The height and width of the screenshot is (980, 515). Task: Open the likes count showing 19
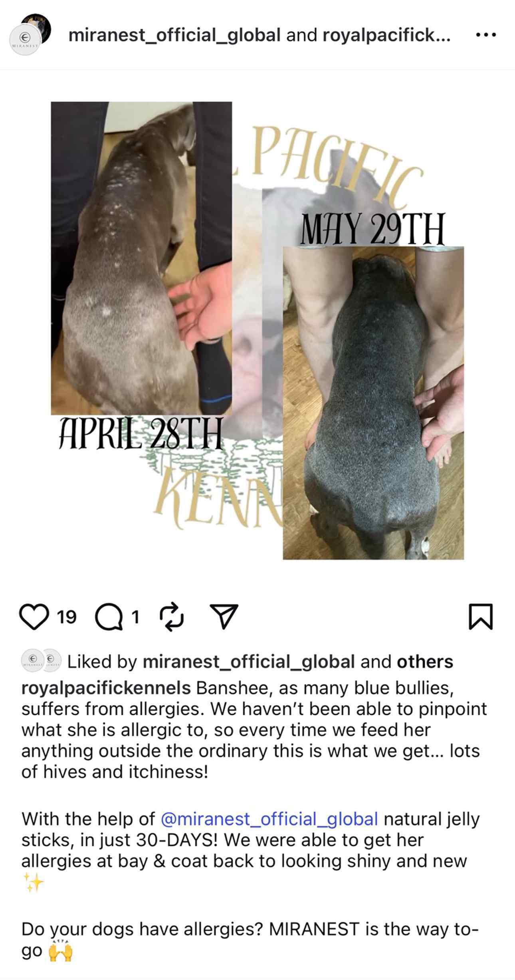click(67, 617)
